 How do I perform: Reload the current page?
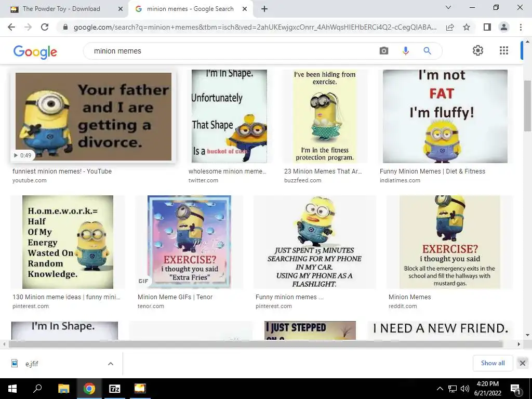(45, 27)
